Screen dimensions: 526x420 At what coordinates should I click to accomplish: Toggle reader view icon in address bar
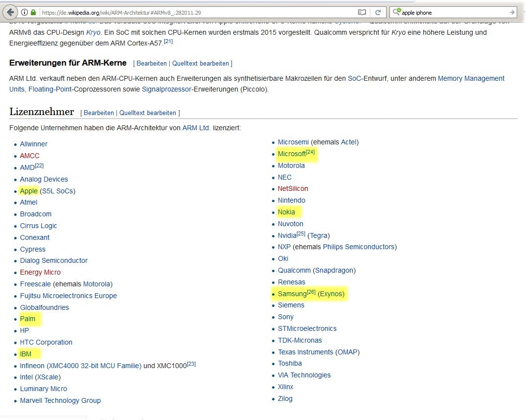(362, 12)
